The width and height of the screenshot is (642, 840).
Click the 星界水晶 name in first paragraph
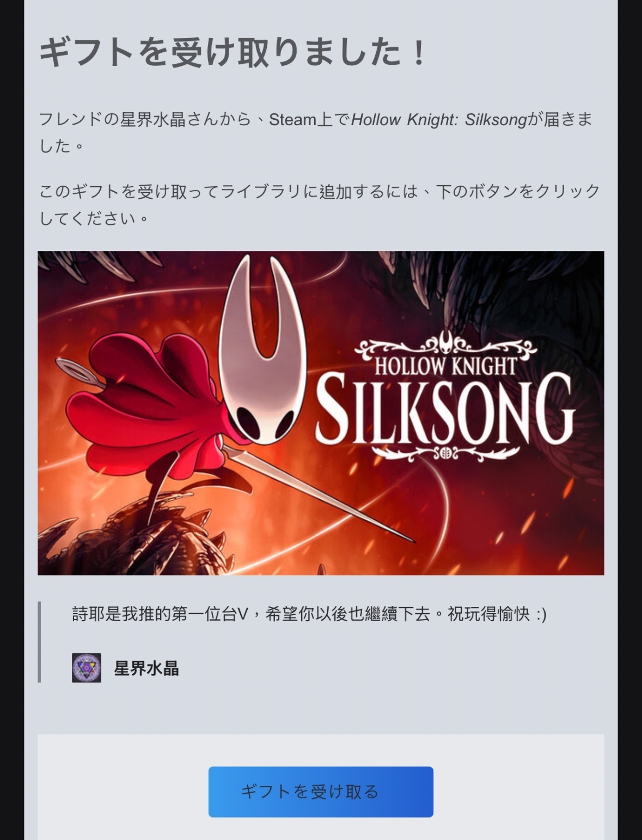click(153, 119)
